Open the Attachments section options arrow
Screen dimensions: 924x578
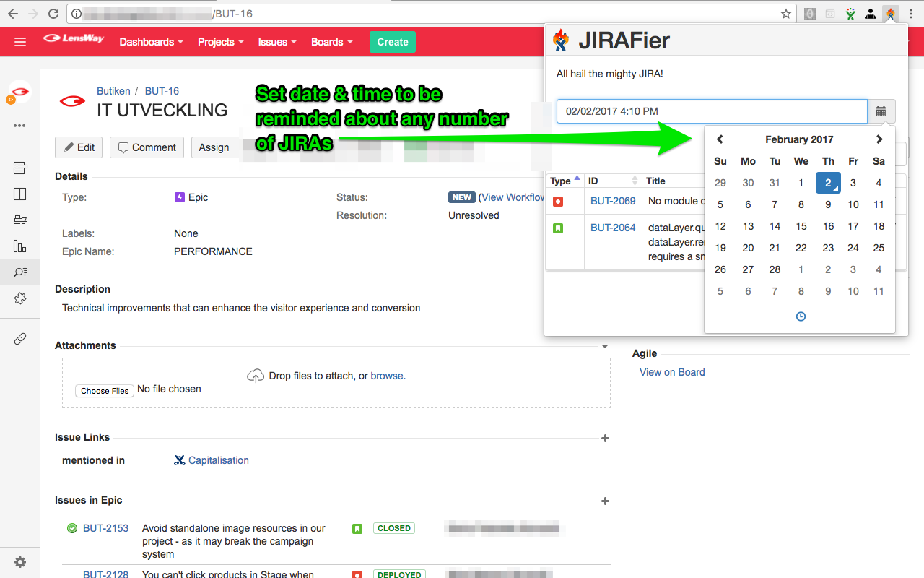605,346
